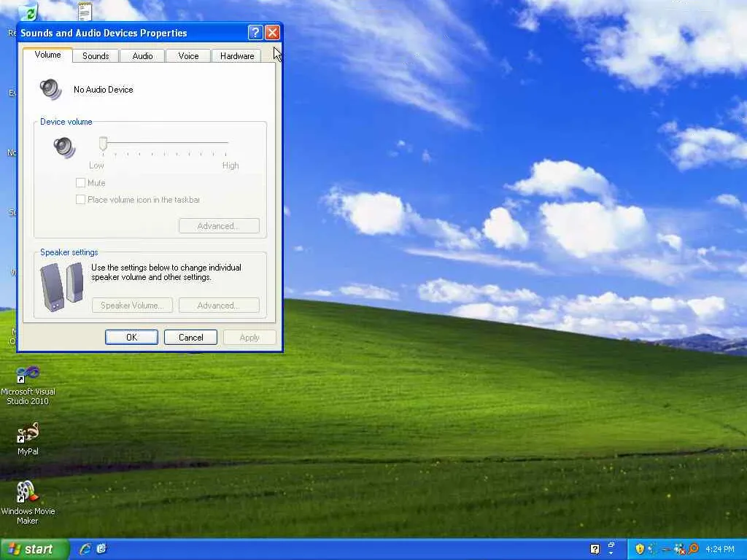Click the network tray icon with red X
747x560 pixels.
(681, 549)
